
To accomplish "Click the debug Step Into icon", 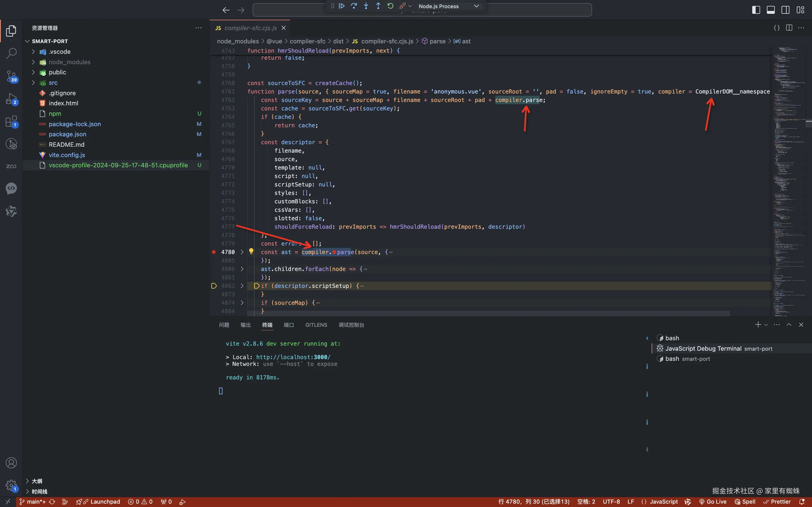I will point(366,6).
